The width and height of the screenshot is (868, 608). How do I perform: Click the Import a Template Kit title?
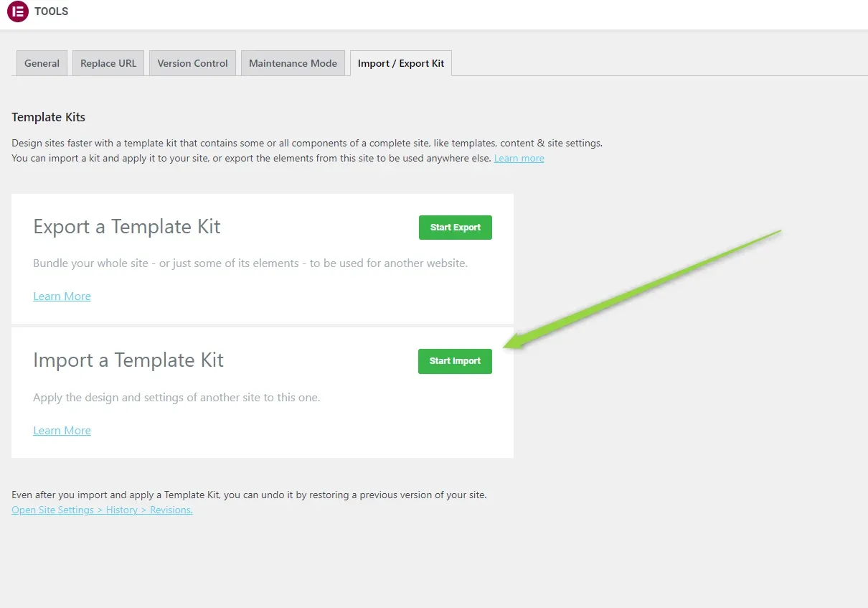(x=128, y=360)
